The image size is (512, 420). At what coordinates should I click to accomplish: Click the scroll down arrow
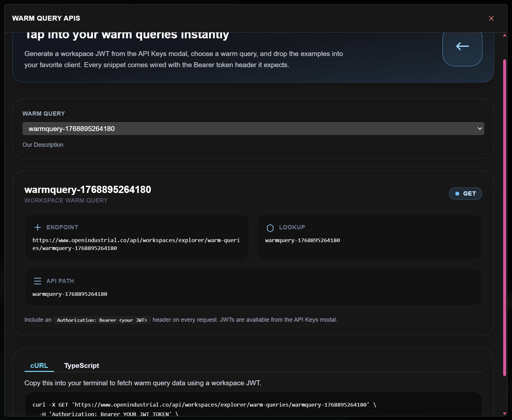504,413
